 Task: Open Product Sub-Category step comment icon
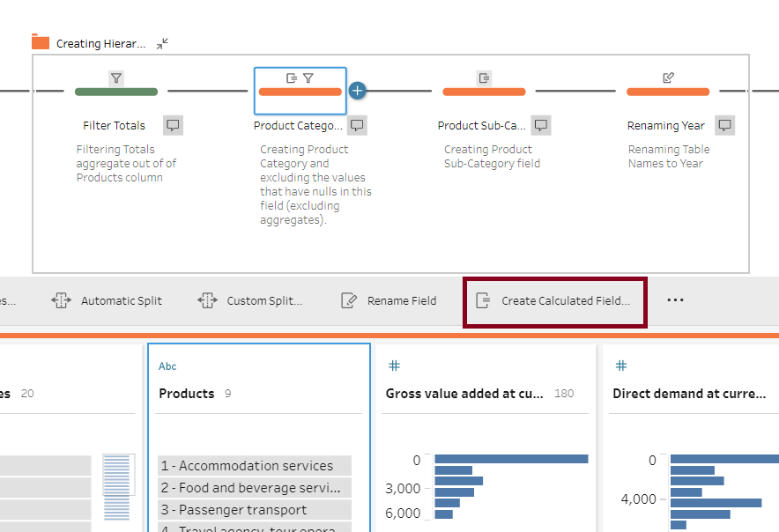tap(541, 125)
